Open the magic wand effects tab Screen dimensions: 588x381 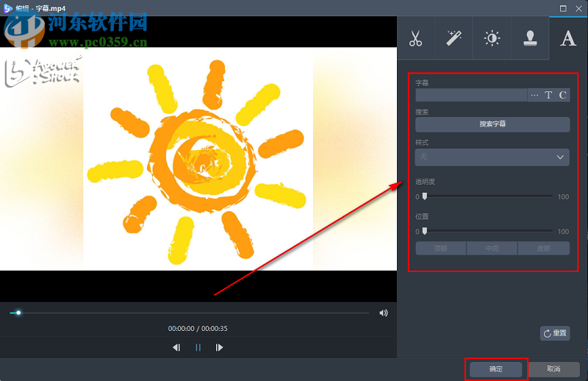453,38
